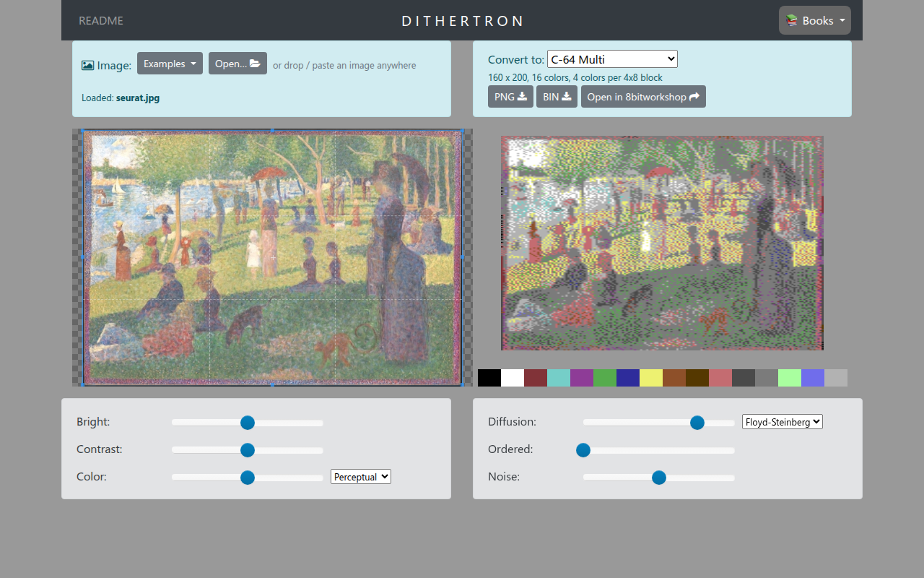Select the white palette swatch
The image size is (924, 578).
(x=513, y=378)
